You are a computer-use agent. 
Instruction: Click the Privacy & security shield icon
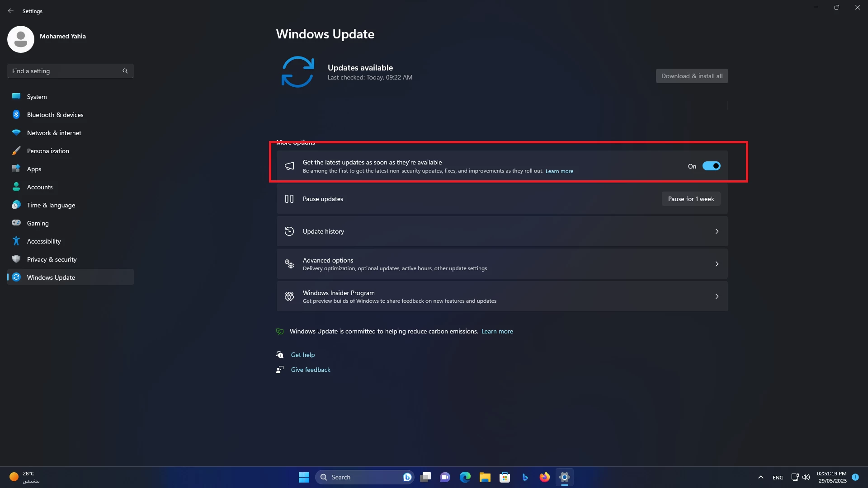(x=16, y=259)
